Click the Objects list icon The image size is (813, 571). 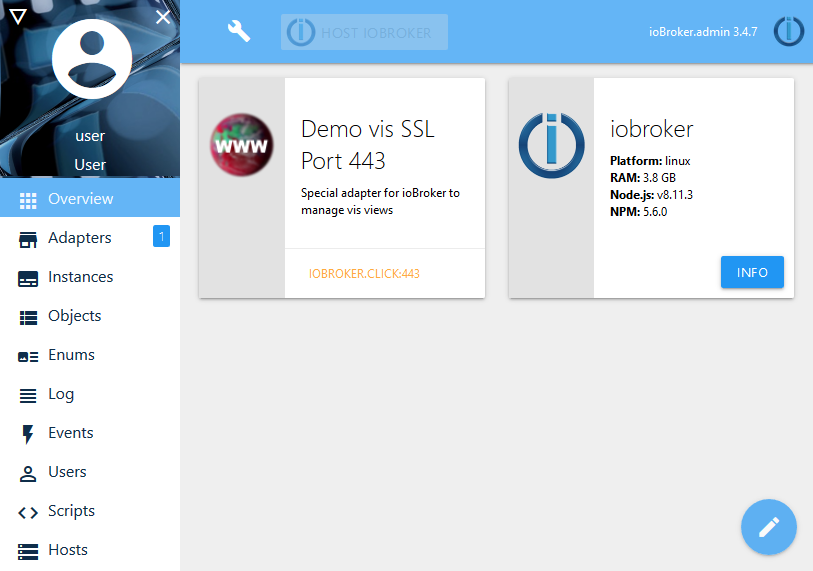(x=28, y=317)
